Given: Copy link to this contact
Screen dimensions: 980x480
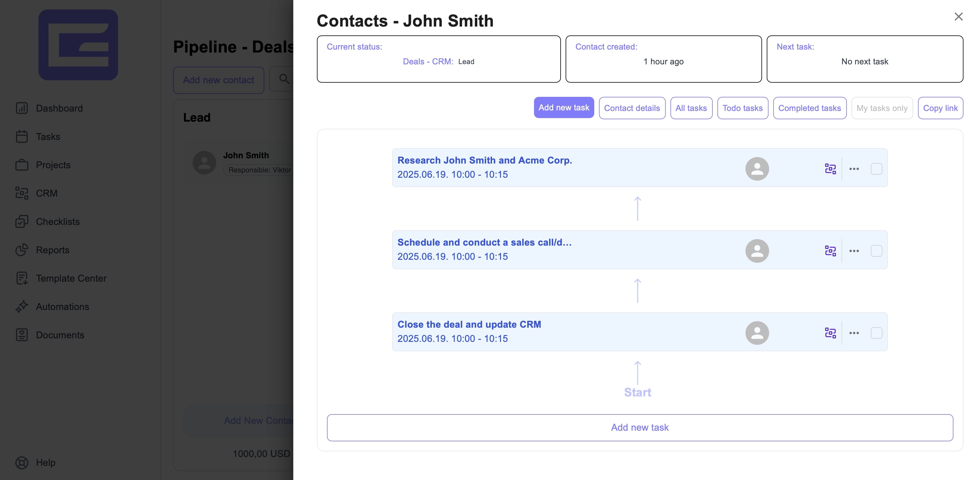Looking at the screenshot, I should coord(940,108).
